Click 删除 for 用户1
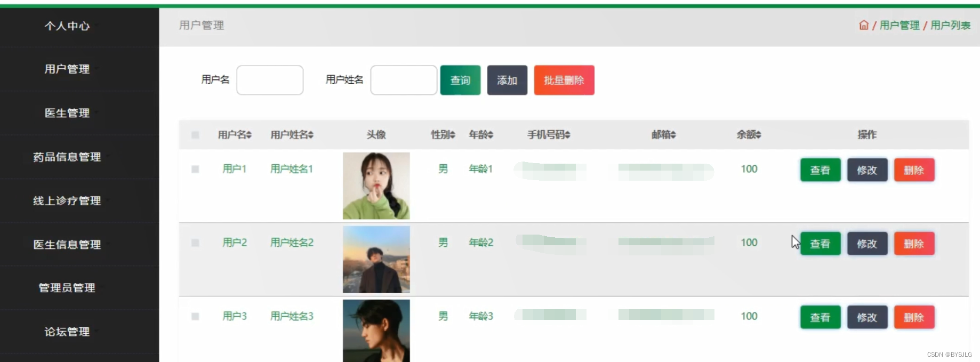980x362 pixels. 914,170
